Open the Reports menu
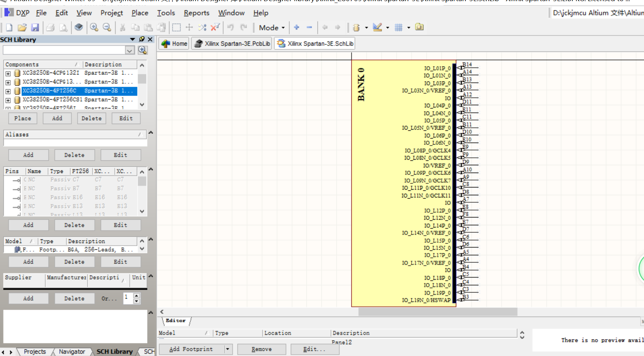Image resolution: width=644 pixels, height=356 pixels. (x=196, y=13)
